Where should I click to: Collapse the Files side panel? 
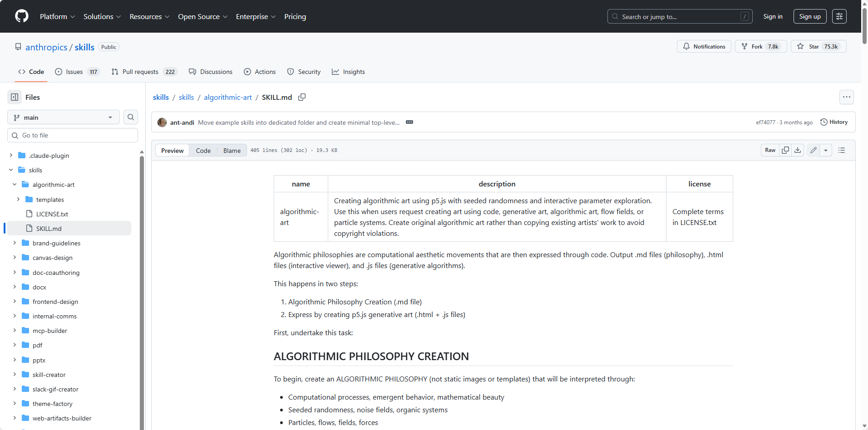(x=15, y=97)
